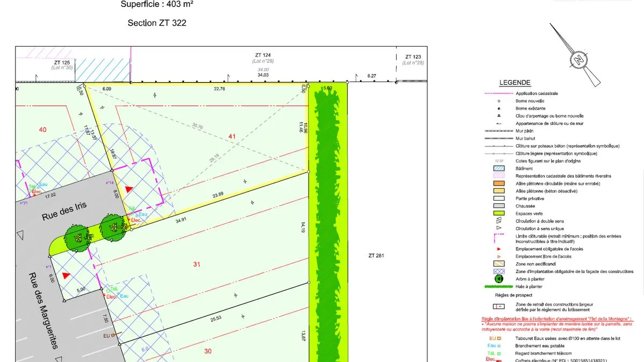
Task: Click the 'LEGENDE' heading
Action: [515, 83]
